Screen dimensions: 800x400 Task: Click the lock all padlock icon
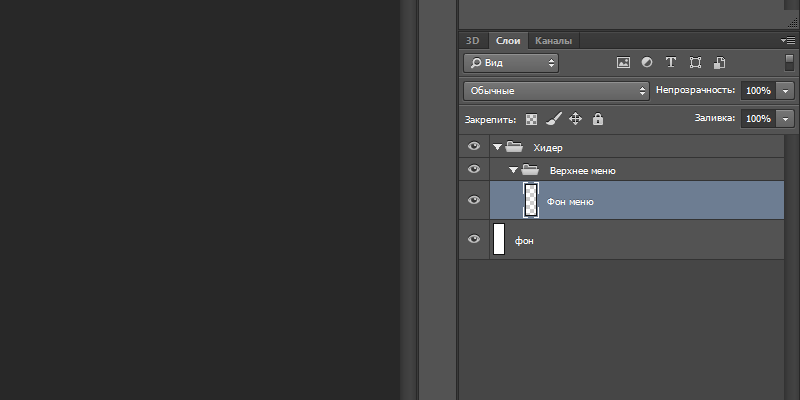(598, 119)
